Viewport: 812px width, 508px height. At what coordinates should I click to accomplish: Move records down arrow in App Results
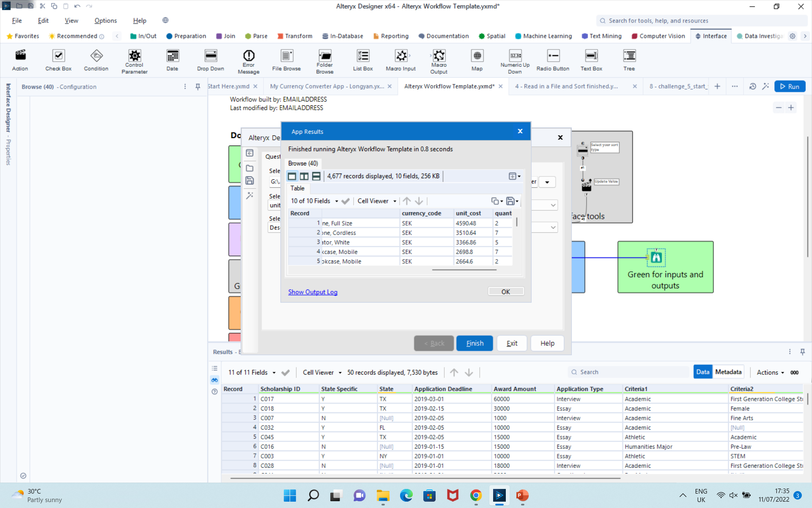point(419,201)
